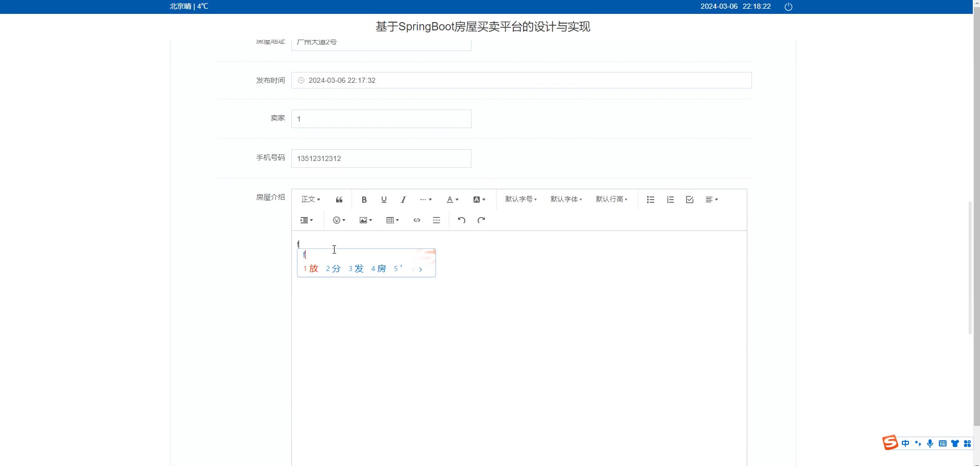
Task: Choose IME candidate 1 放
Action: (311, 268)
